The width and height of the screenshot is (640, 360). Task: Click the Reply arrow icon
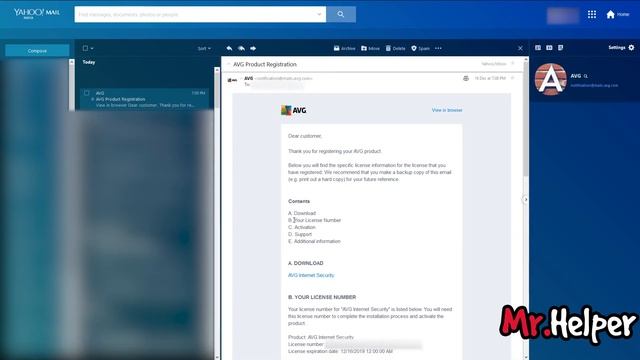pos(229,48)
